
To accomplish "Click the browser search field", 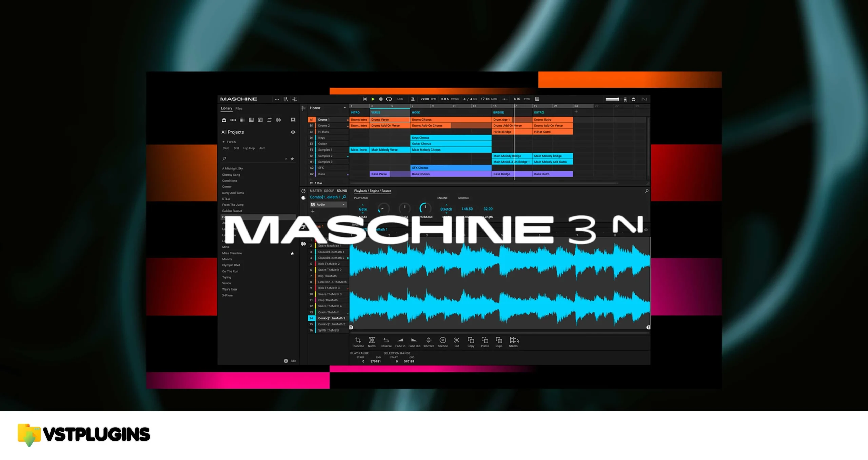I will (255, 159).
